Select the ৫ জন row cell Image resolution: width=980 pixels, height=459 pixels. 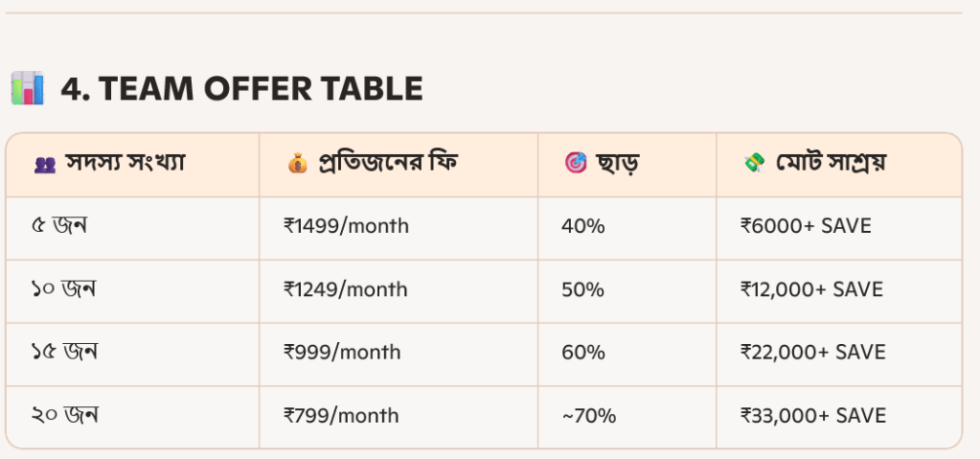click(58, 226)
